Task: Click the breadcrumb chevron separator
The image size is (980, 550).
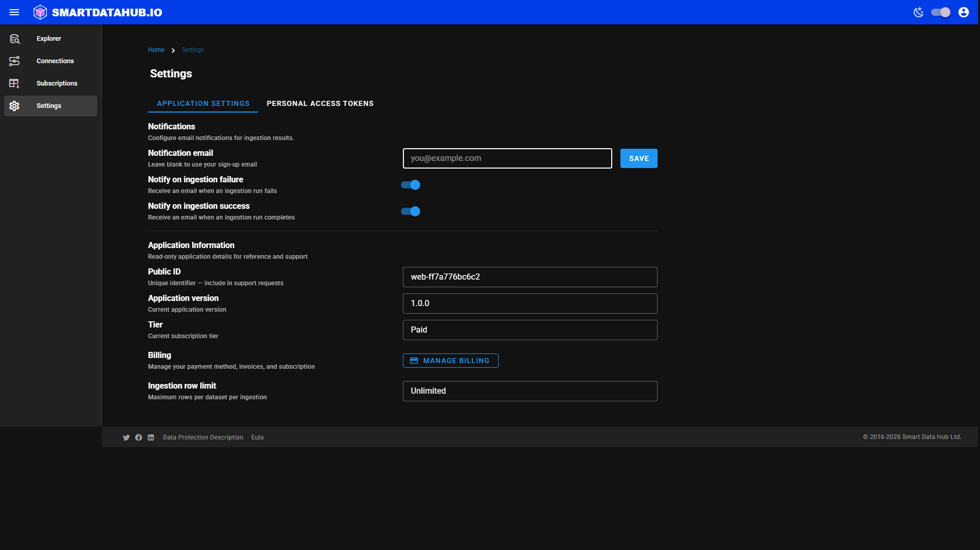Action: click(x=173, y=50)
